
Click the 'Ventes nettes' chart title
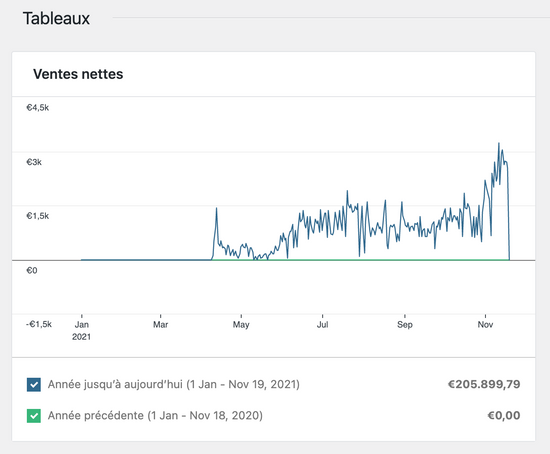[78, 74]
